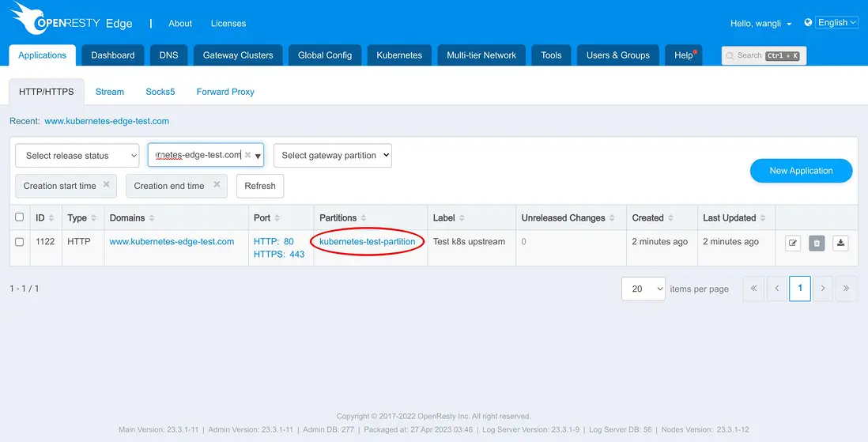Click the globe language icon
The height and width of the screenshot is (442, 868).
(x=808, y=23)
